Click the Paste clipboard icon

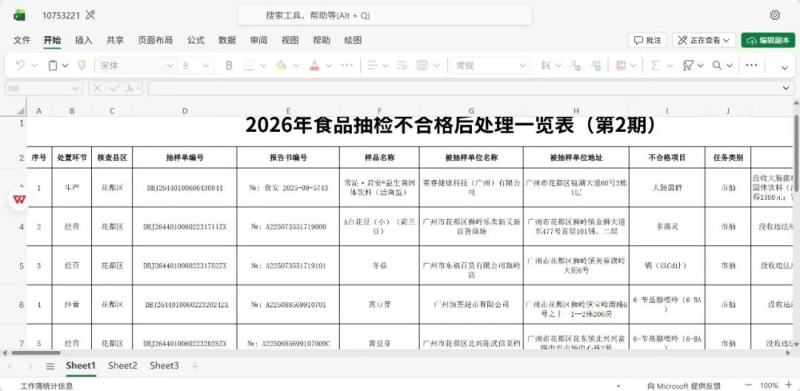[x=53, y=65]
